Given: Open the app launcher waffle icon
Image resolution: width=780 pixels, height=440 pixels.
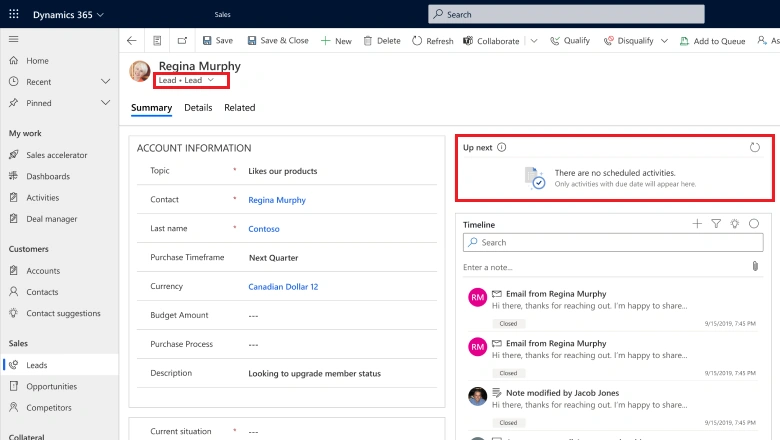Looking at the screenshot, I should tap(14, 14).
